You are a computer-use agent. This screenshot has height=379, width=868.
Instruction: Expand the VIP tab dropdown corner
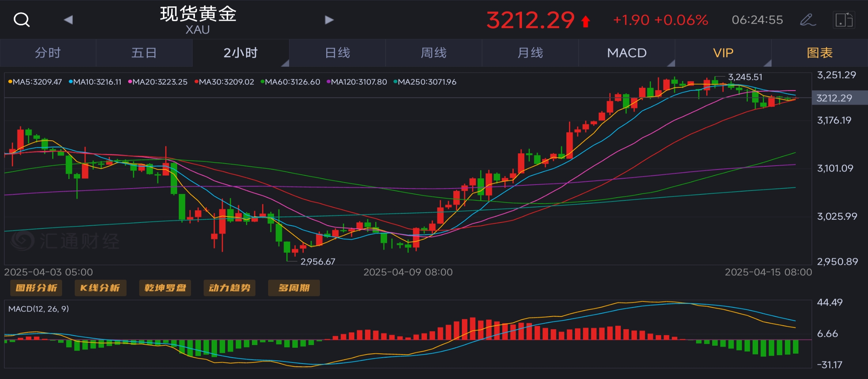point(767,63)
